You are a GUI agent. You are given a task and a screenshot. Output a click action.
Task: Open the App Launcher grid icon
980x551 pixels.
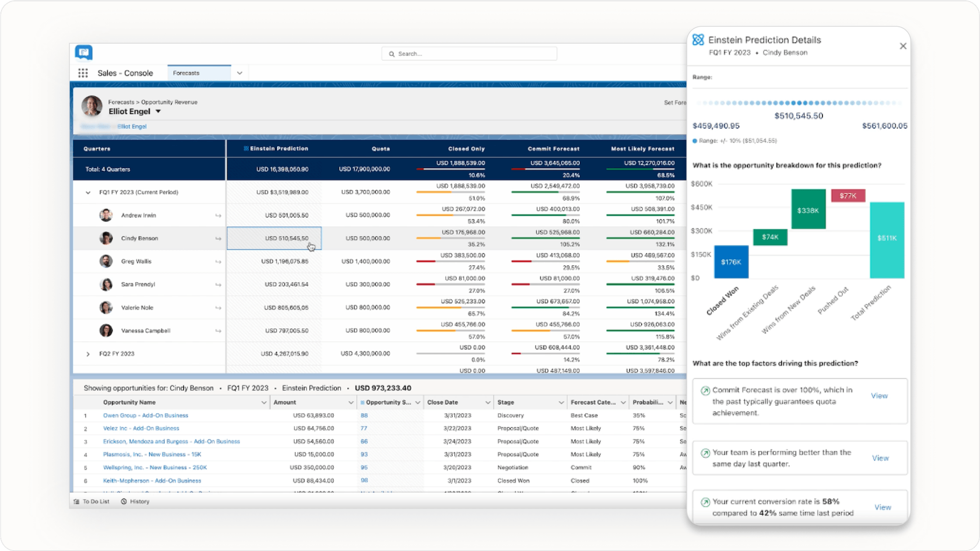83,72
